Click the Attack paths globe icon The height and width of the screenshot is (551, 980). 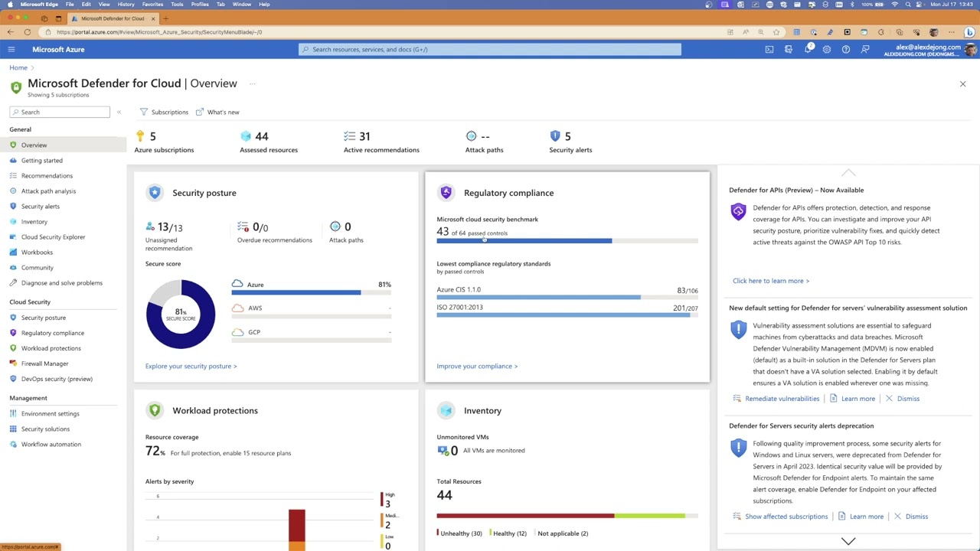click(x=471, y=136)
